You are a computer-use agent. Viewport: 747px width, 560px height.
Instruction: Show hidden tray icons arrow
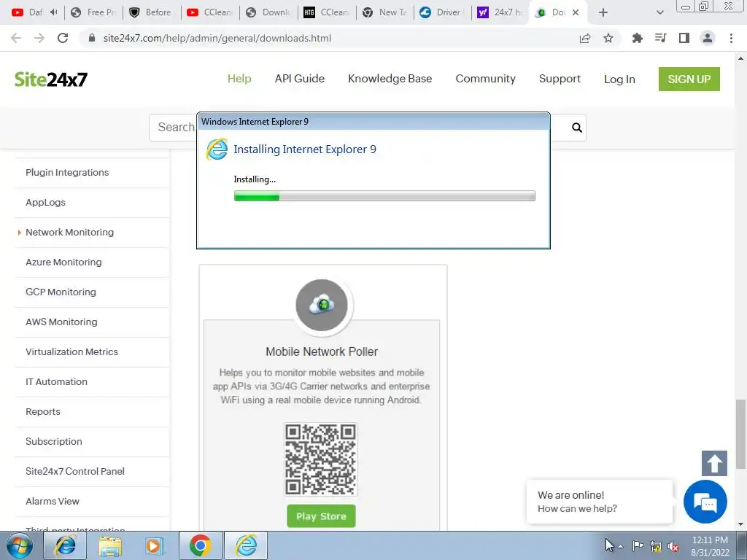(620, 547)
